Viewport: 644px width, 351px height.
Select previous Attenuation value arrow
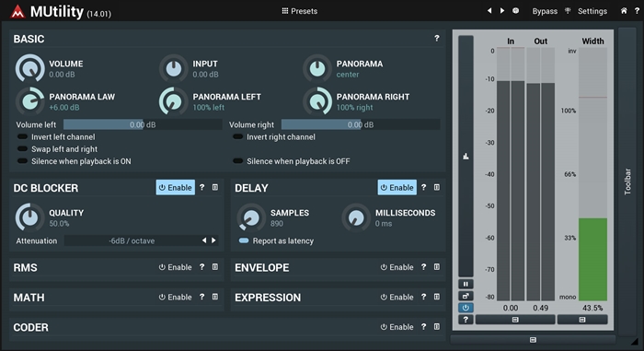coord(204,240)
